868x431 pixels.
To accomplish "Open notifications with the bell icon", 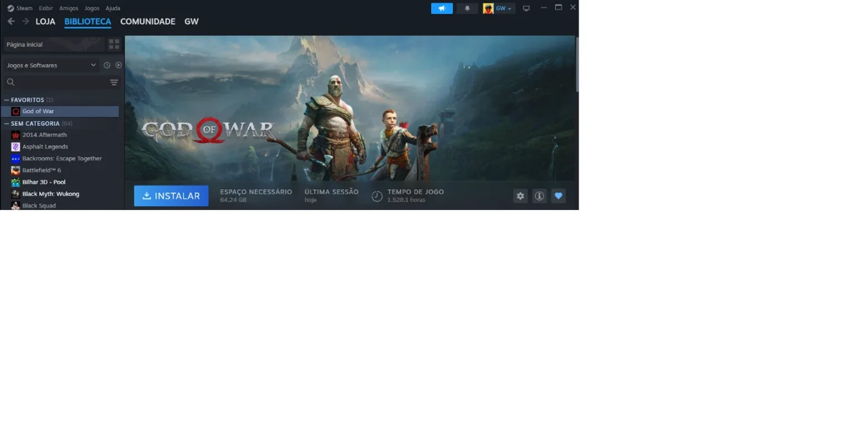I will 467,8.
